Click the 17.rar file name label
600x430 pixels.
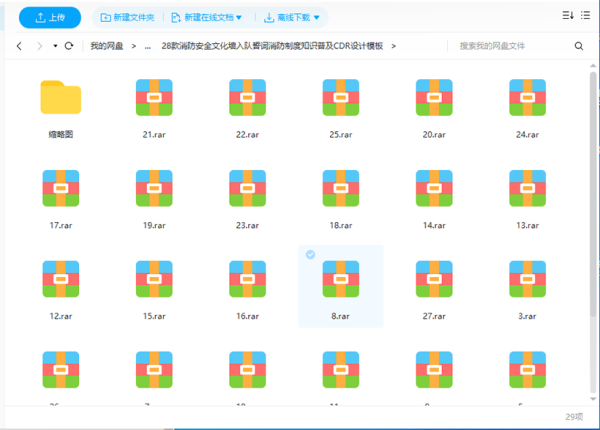[x=61, y=225]
